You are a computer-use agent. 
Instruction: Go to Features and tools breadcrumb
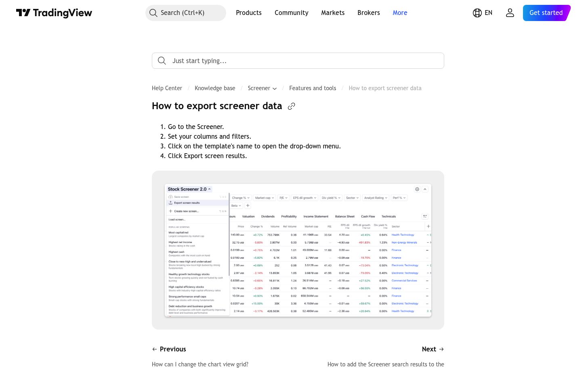[x=313, y=88]
